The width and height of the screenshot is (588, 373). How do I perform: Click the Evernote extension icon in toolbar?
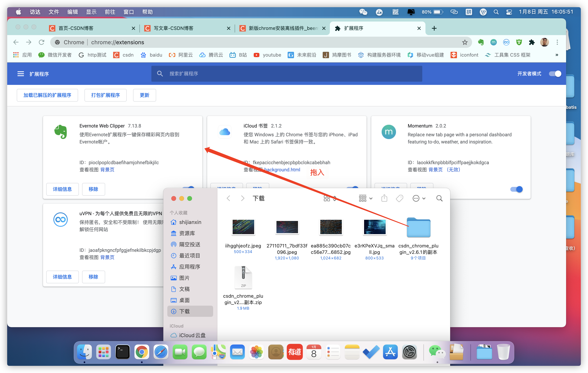tap(481, 42)
